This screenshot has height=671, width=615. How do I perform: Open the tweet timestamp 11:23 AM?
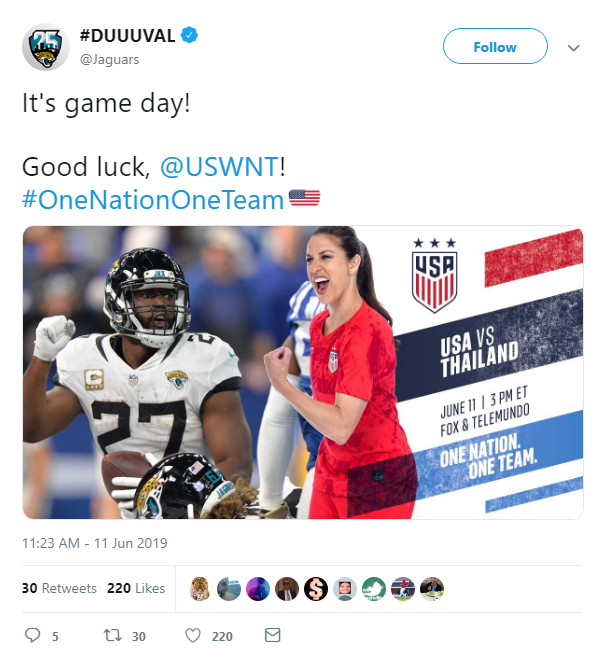tap(95, 543)
